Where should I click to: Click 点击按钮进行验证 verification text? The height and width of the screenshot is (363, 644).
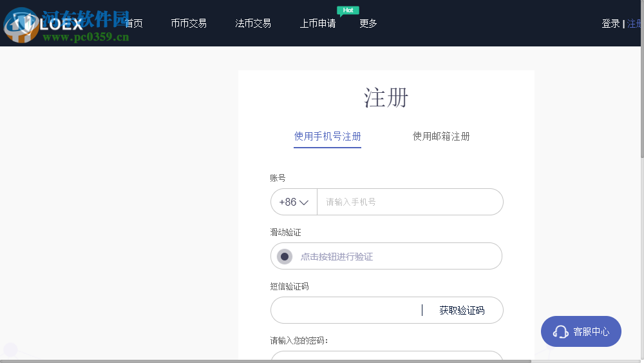(x=337, y=257)
